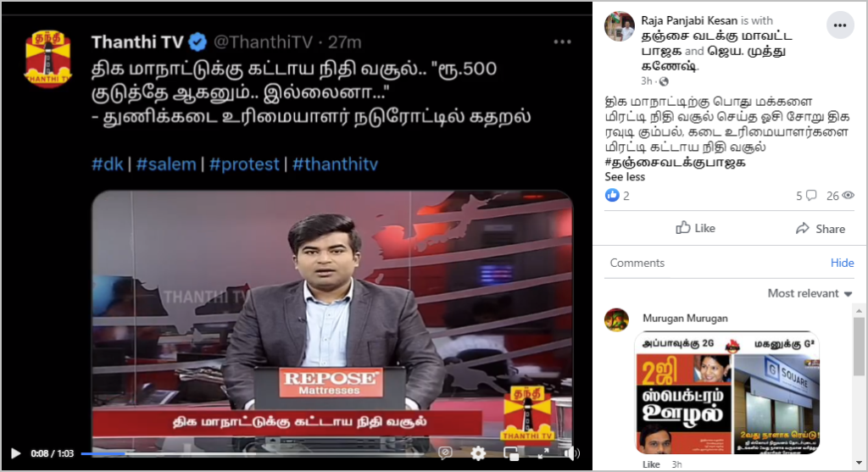Open the comments count bubble icon

pos(811,196)
